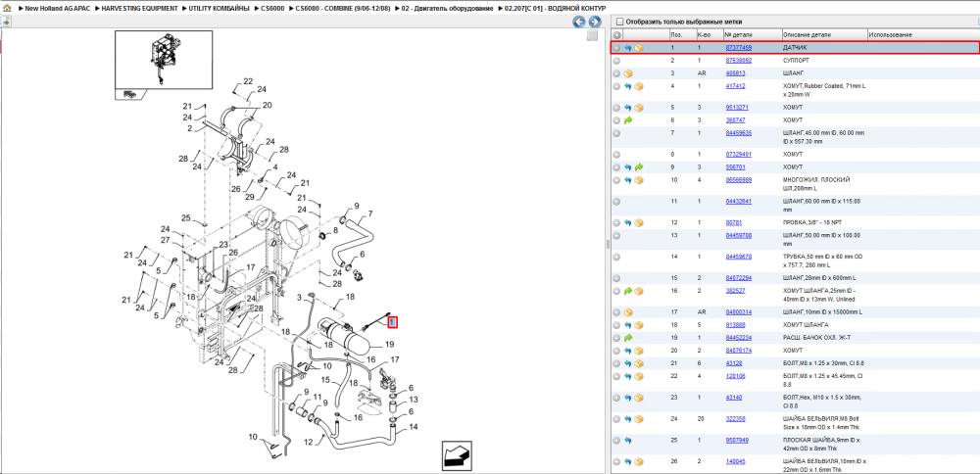Toggle the select-all circle in table header
The width and height of the screenshot is (980, 474).
616,35
